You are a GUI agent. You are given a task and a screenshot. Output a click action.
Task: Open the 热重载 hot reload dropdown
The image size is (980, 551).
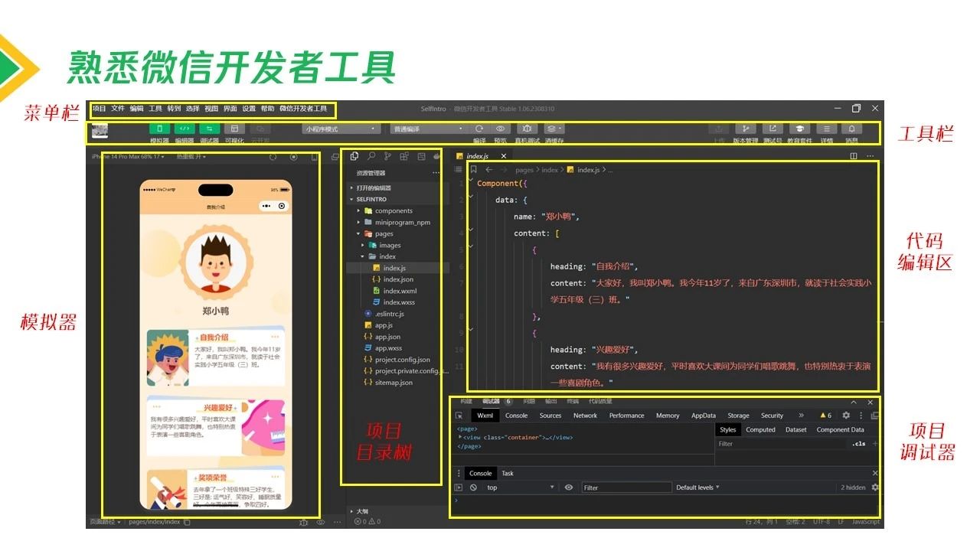tap(191, 157)
